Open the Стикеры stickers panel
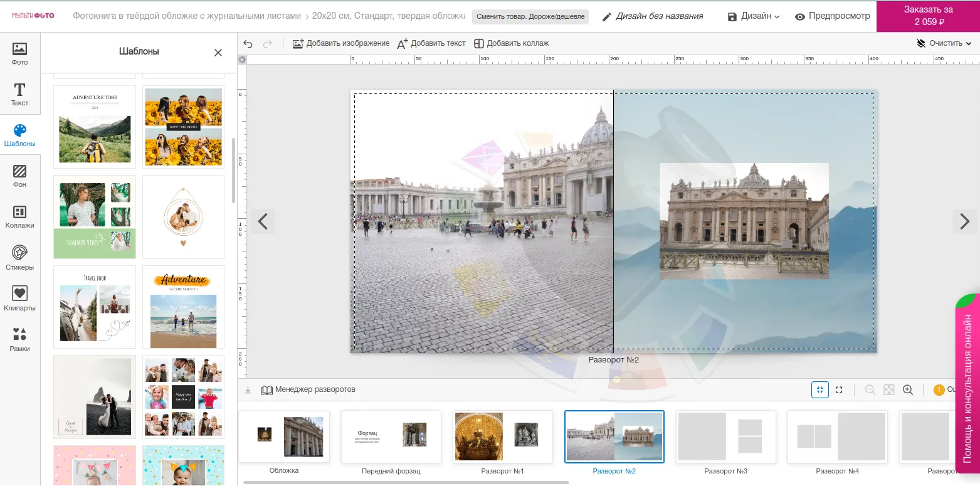The width and height of the screenshot is (980, 486). (x=19, y=258)
